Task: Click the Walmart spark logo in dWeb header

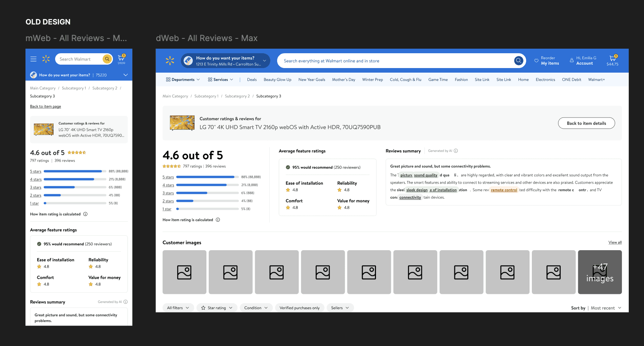Action: pos(170,61)
